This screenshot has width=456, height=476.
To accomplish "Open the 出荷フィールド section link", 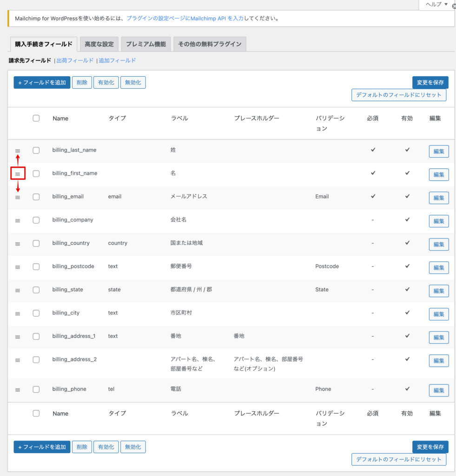I will point(75,60).
